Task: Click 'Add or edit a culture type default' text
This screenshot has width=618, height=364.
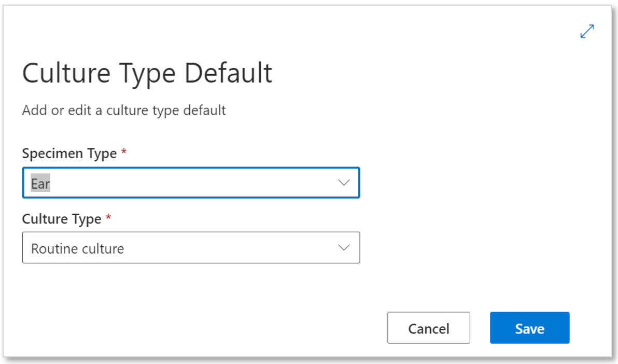Action: pos(124,110)
